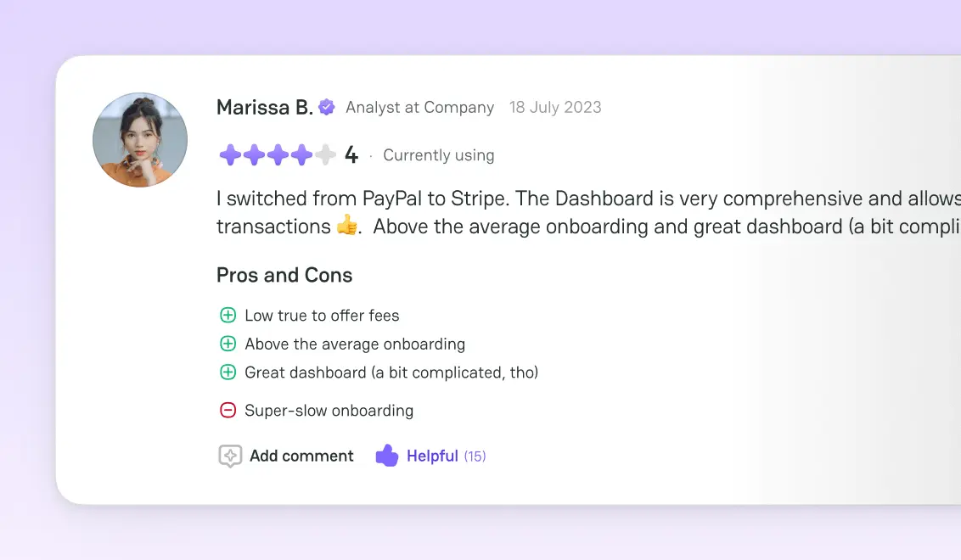Screen dimensions: 961x560
Task: Click the plus icon next to Above the average onboarding
Action: click(x=228, y=344)
